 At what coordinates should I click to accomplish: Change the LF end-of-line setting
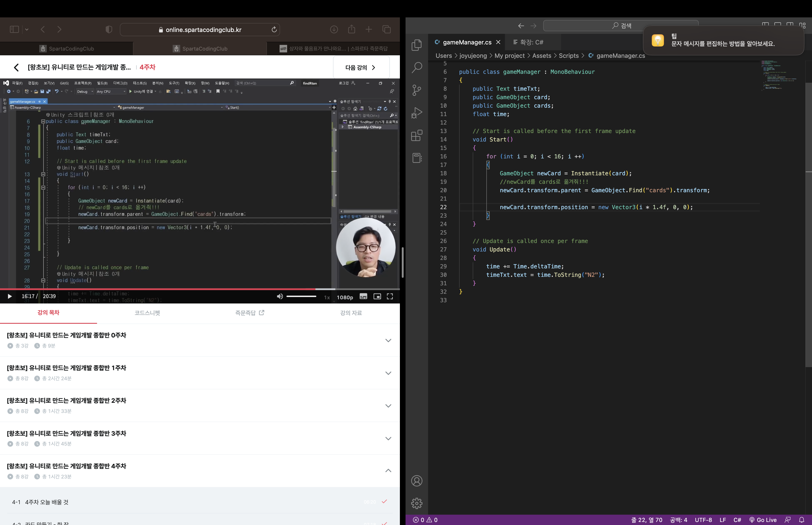pos(722,520)
